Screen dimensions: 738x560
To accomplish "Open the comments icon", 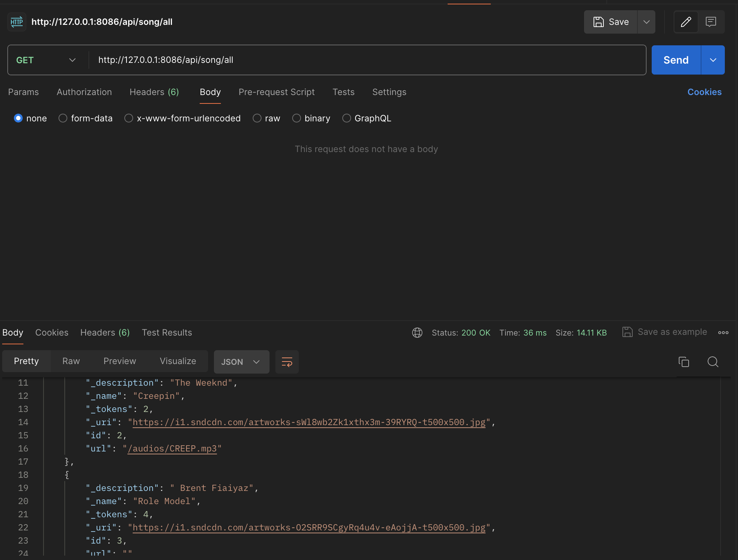I will point(711,22).
